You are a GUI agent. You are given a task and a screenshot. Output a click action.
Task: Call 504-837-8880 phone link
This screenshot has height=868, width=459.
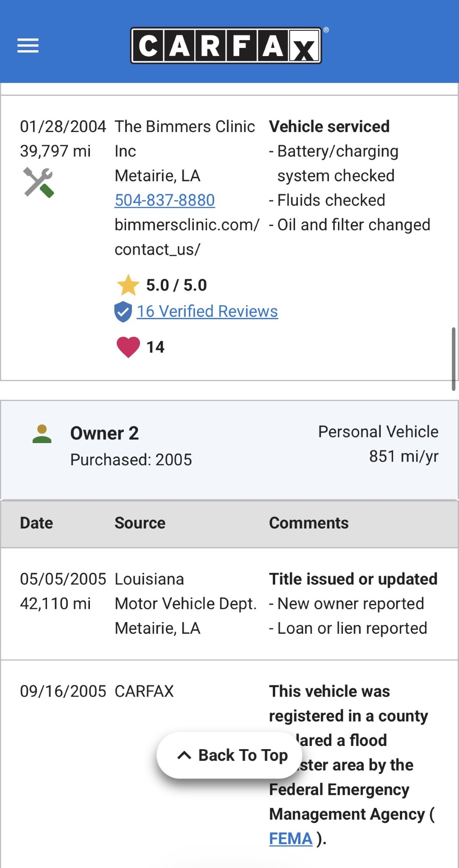pyautogui.click(x=165, y=200)
